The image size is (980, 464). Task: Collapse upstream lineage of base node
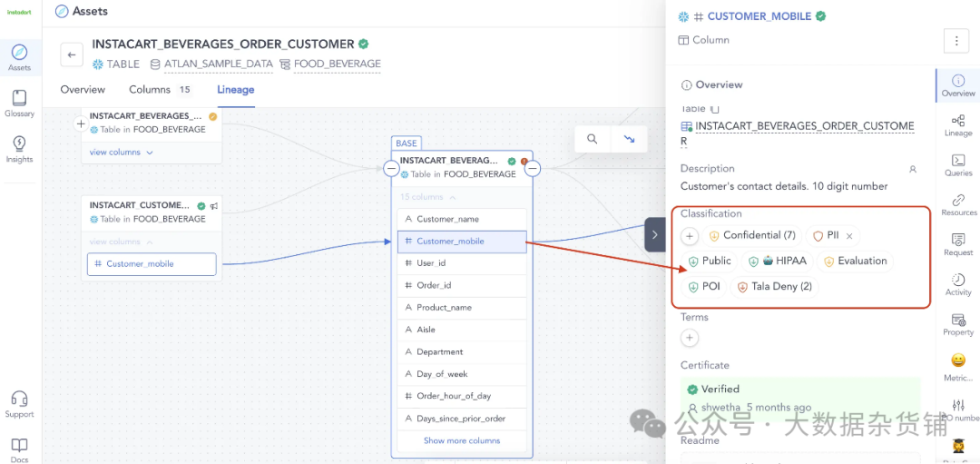(391, 168)
